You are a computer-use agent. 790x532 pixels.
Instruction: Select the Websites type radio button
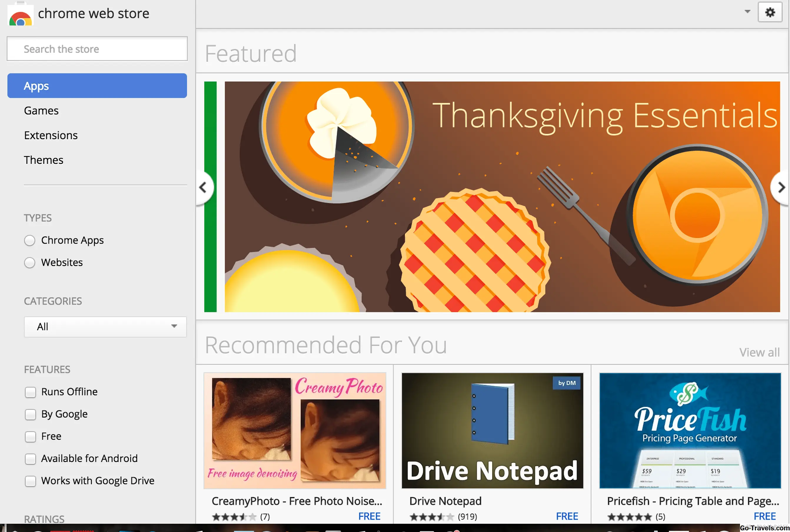[30, 262]
